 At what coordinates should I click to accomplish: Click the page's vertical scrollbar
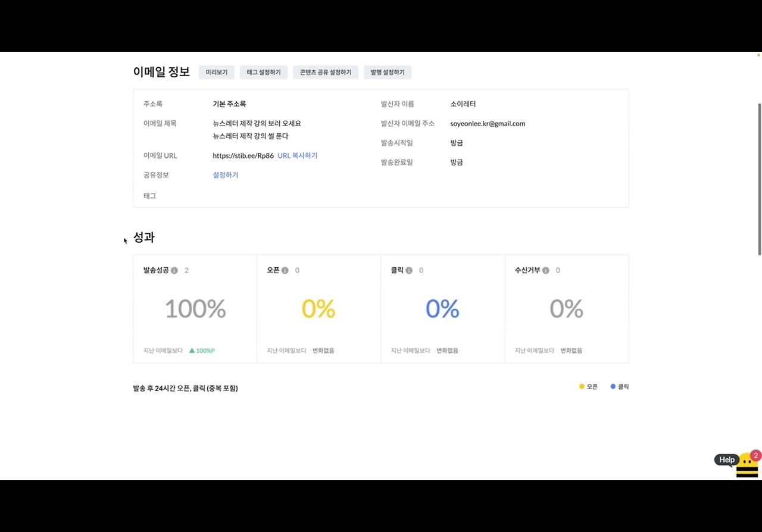[x=759, y=179]
